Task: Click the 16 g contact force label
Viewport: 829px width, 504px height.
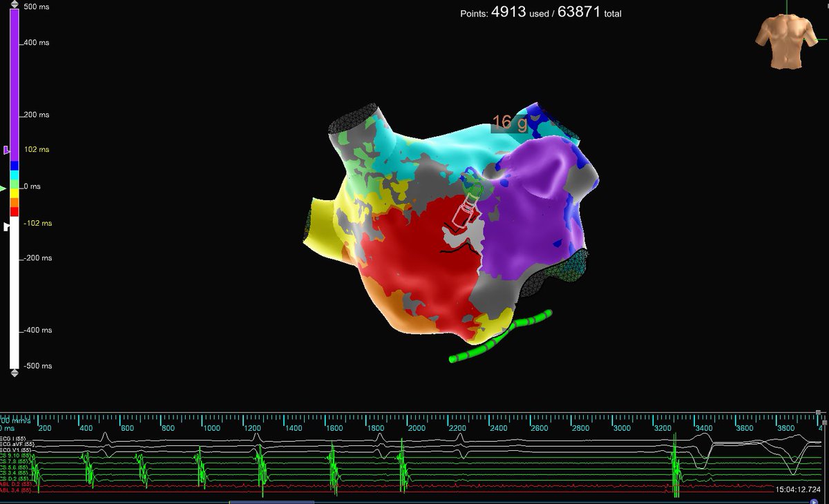Action: (510, 123)
